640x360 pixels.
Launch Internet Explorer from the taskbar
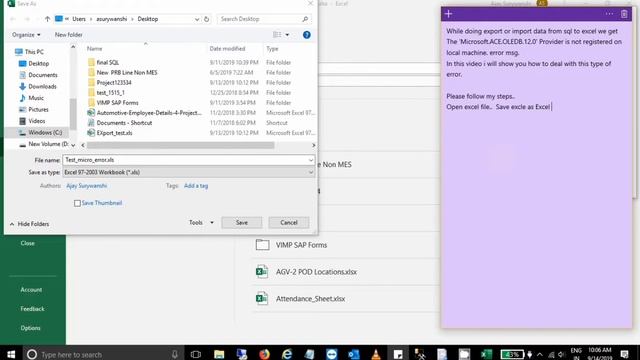[x=287, y=354]
